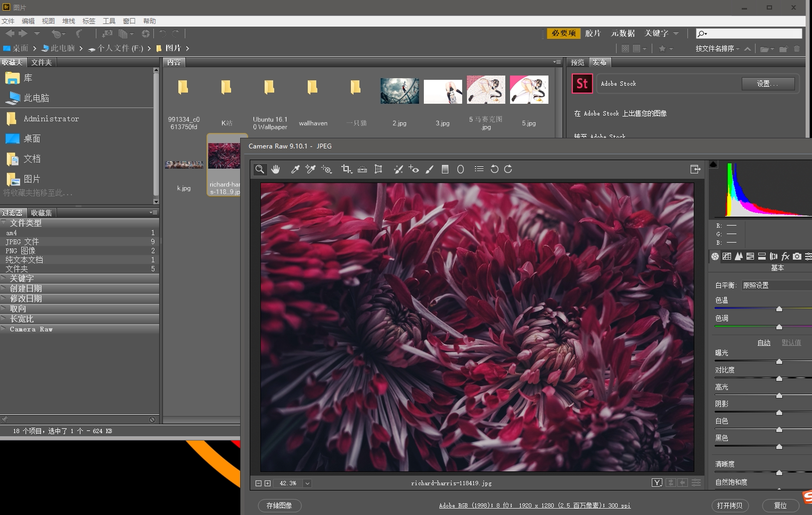The image size is (812, 515).
Task: Open the 工具 menu
Action: tap(109, 21)
